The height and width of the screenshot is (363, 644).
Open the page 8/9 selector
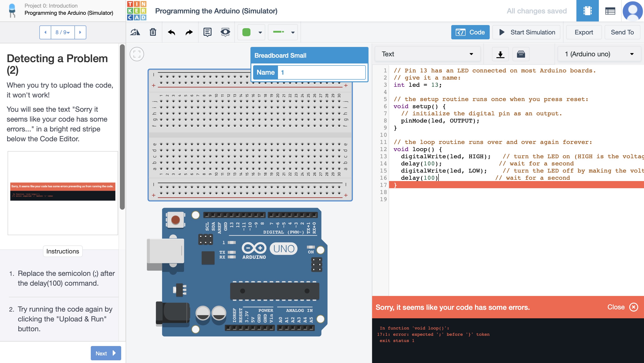click(x=63, y=32)
